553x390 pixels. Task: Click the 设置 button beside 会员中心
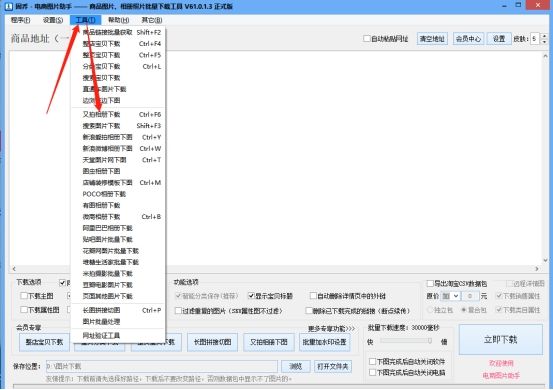tap(499, 38)
